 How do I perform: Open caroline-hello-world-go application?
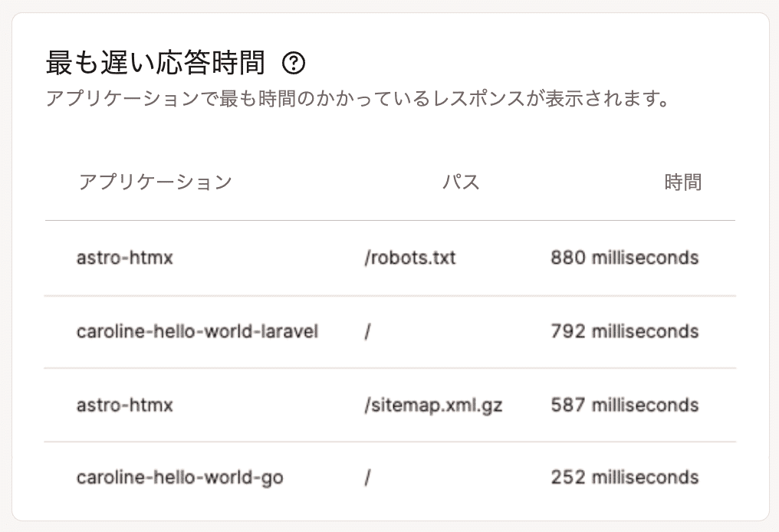180,478
